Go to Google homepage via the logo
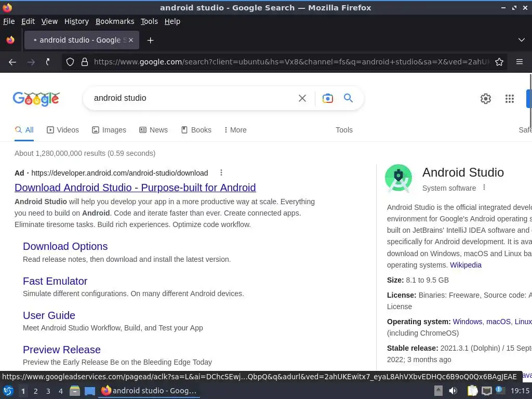The width and height of the screenshot is (532, 399). click(x=36, y=99)
